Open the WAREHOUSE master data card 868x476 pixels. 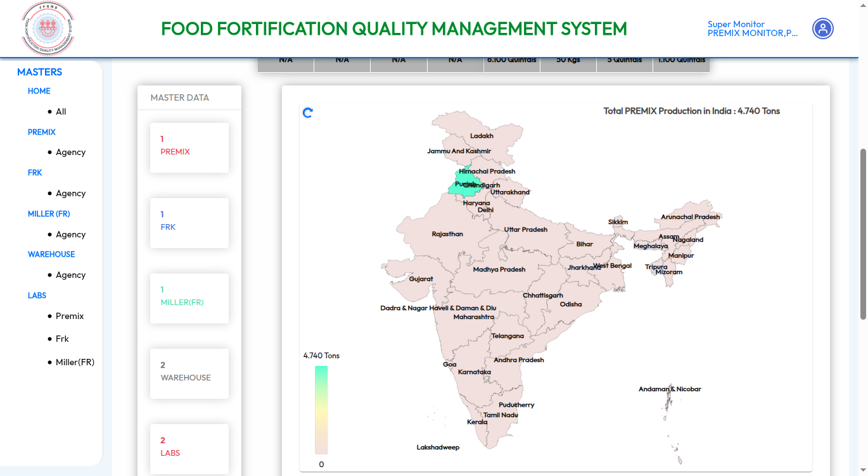189,373
